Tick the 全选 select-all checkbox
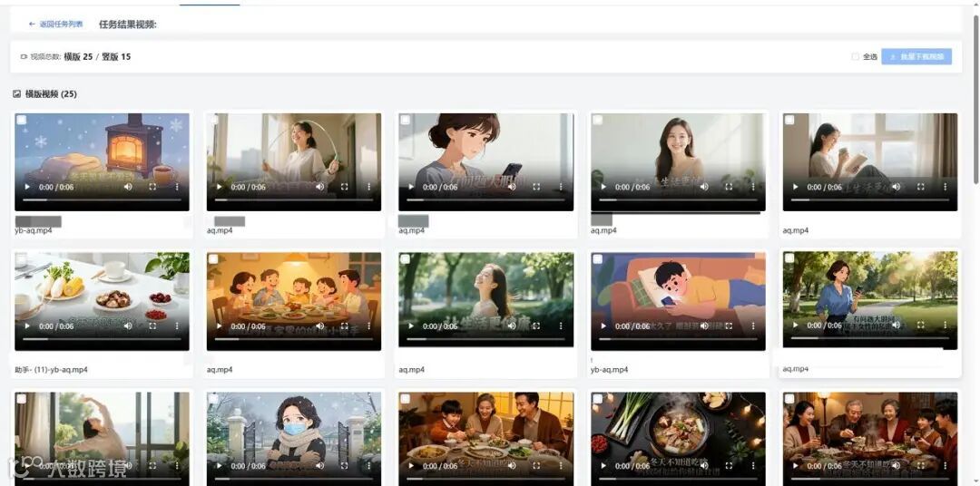This screenshot has width=980, height=486. pyautogui.click(x=855, y=57)
